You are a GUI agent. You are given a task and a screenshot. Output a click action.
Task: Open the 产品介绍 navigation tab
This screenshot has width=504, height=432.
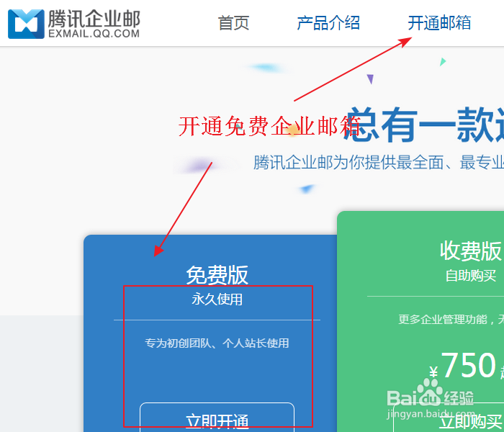click(x=328, y=23)
